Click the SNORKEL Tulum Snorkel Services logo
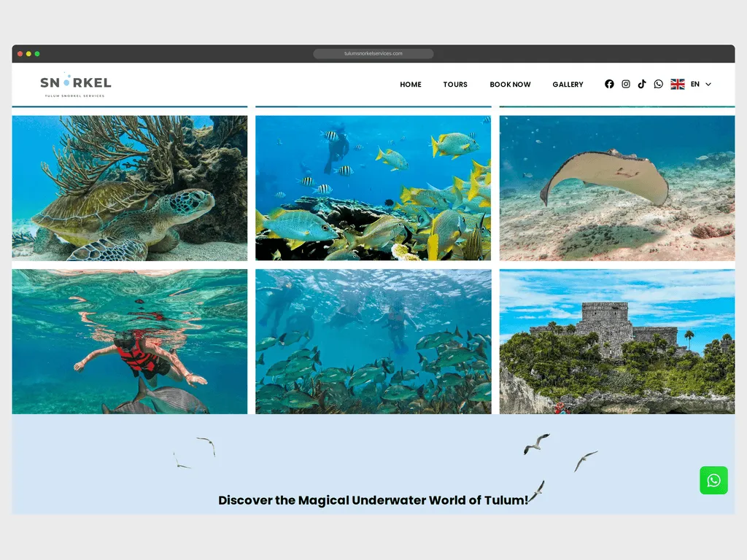This screenshot has width=747, height=560. point(75,83)
